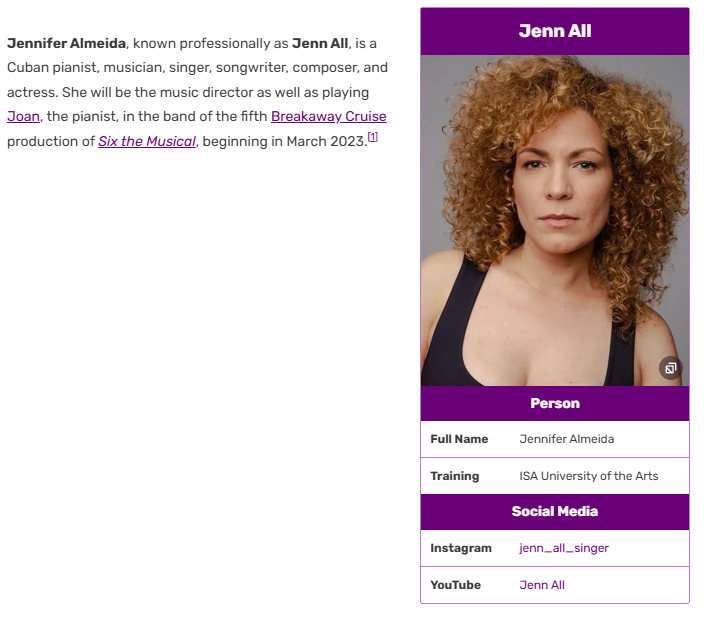Click bold Jenn All in the intro paragraph
706x618 pixels.
320,44
